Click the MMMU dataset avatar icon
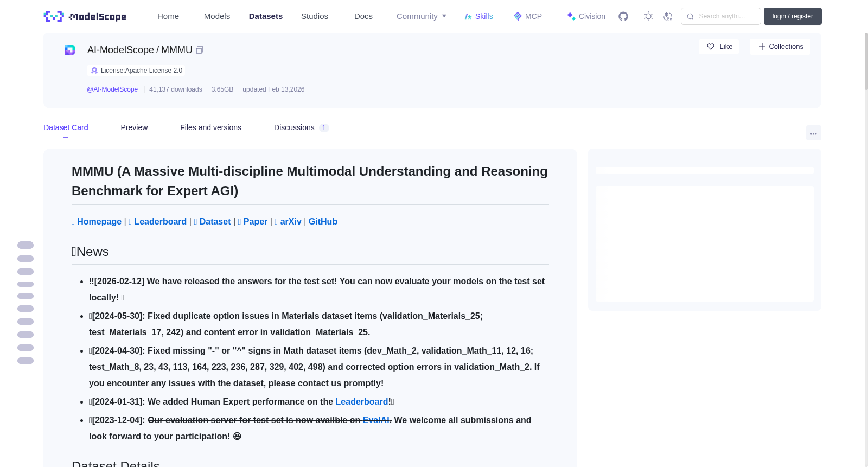This screenshot has width=868, height=467. [70, 50]
